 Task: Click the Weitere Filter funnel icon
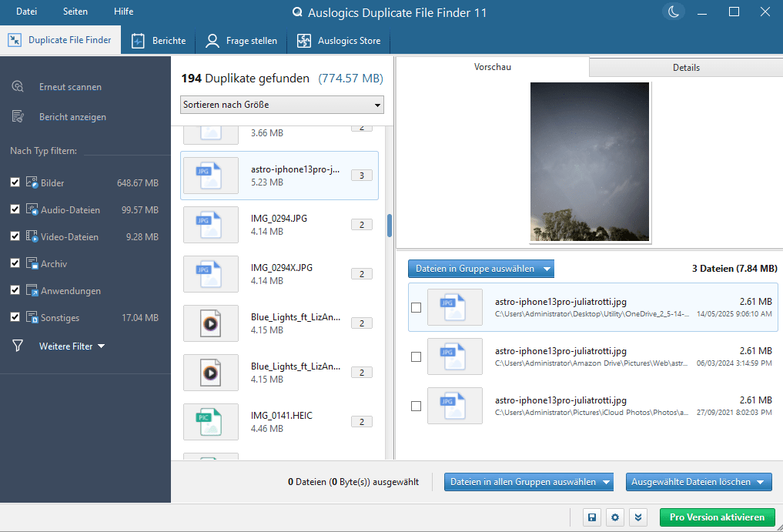click(x=16, y=346)
